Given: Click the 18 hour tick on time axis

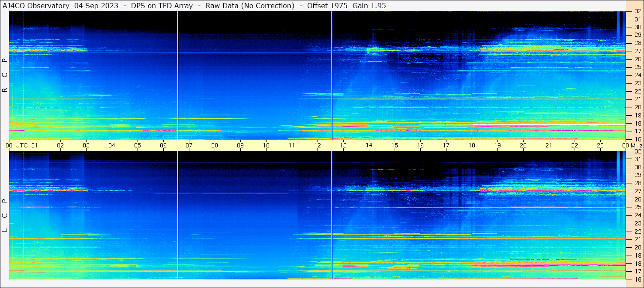Looking at the screenshot, I should 472,145.
